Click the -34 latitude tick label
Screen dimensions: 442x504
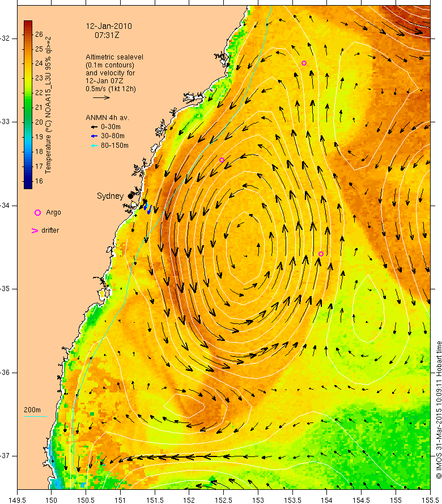click(5, 206)
